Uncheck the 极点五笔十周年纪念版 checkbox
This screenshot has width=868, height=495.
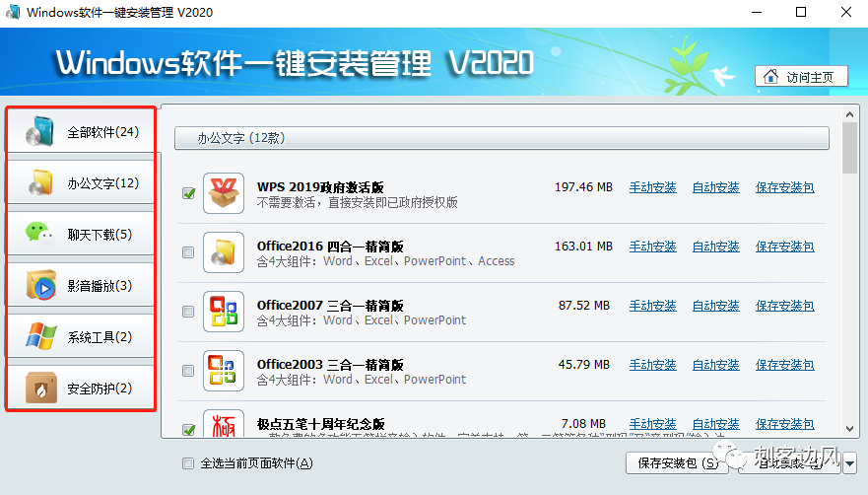click(x=189, y=430)
